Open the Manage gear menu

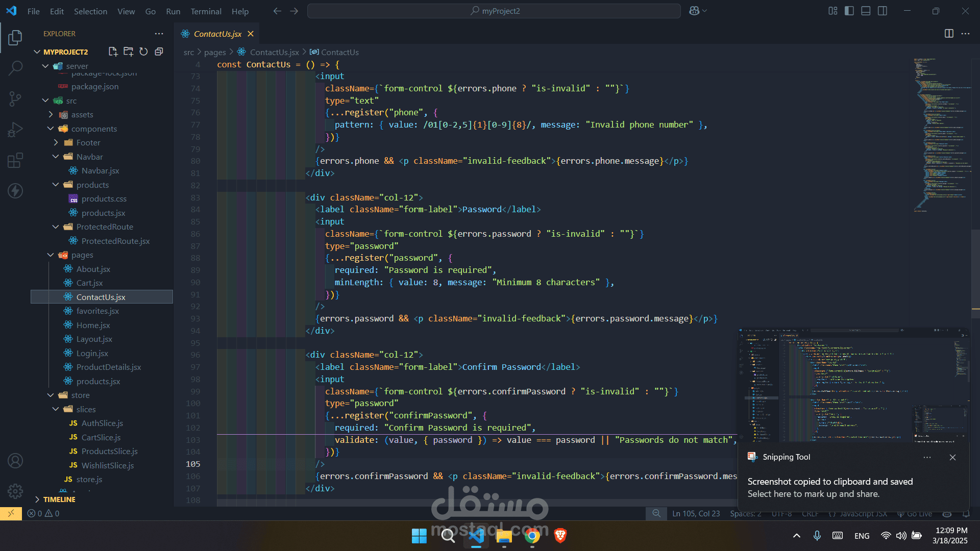tap(15, 491)
